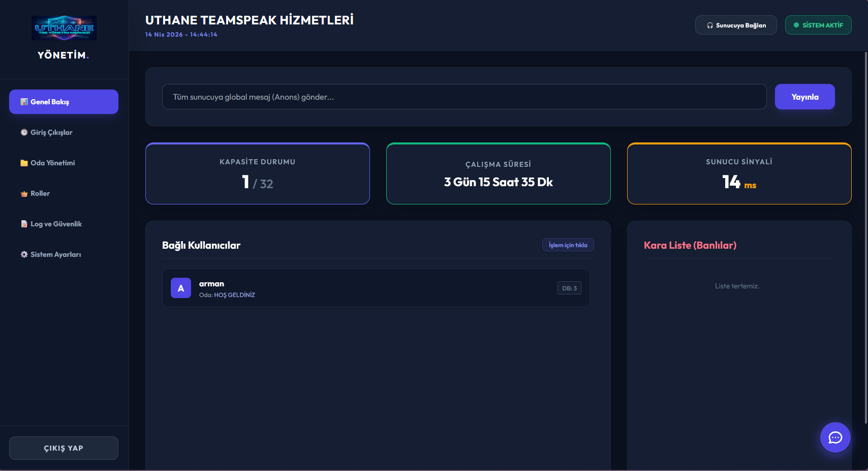Click the 14 ms signal value

click(x=739, y=182)
